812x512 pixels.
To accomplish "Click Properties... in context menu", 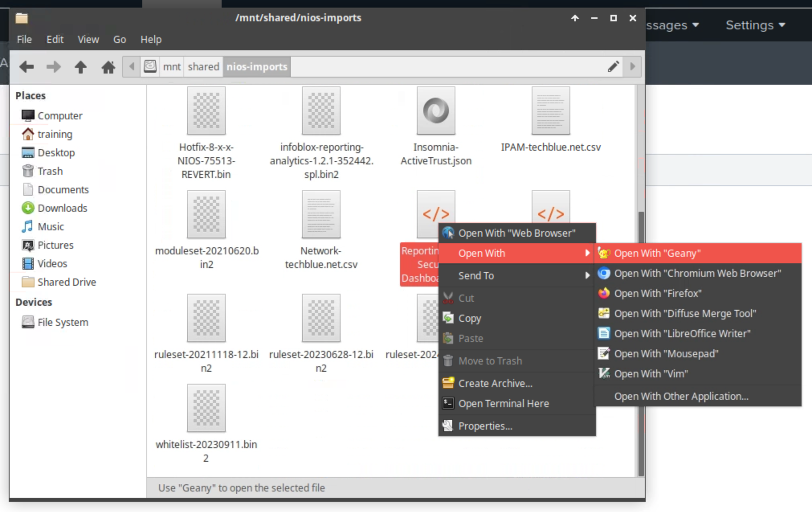I will point(485,426).
